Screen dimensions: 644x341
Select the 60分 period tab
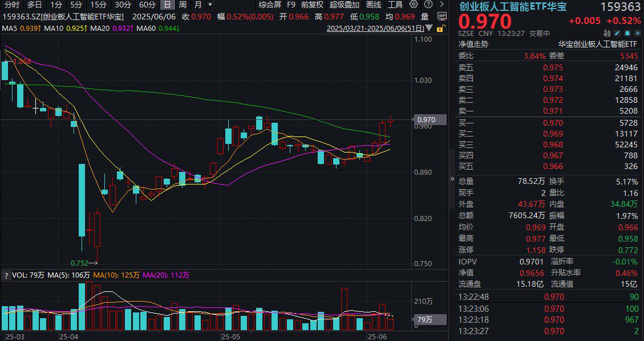(147, 5)
